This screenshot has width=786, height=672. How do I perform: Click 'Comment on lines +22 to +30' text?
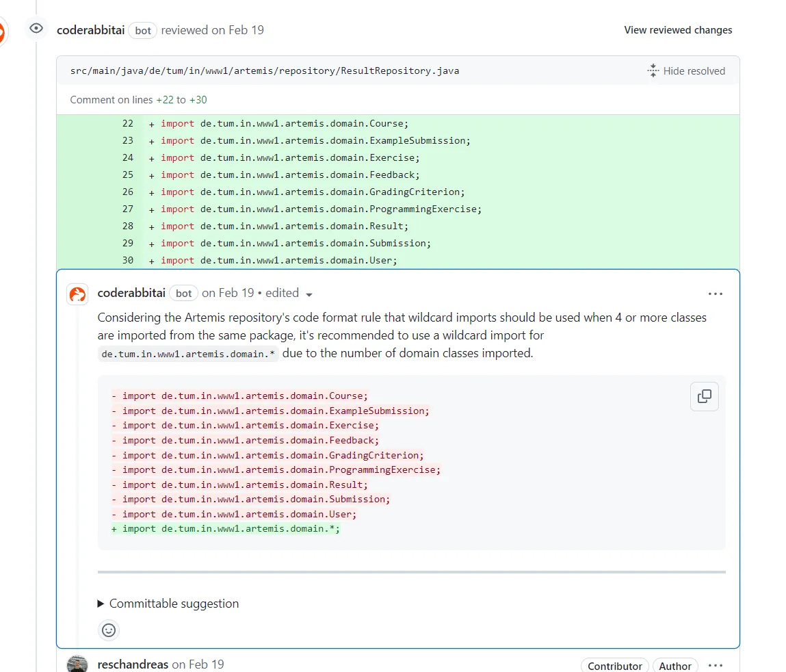pyautogui.click(x=138, y=100)
